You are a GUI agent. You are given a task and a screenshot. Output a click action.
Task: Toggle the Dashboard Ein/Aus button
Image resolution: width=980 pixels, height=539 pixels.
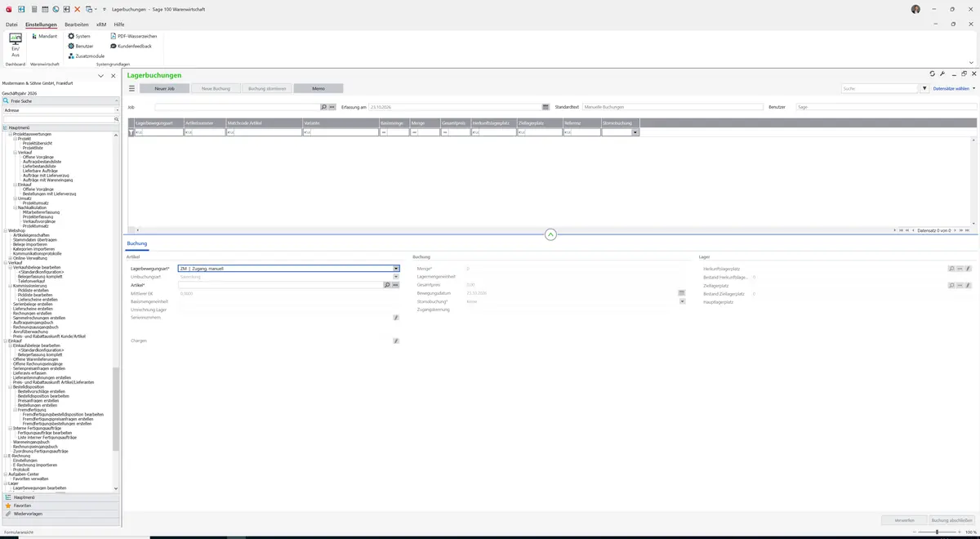point(15,45)
